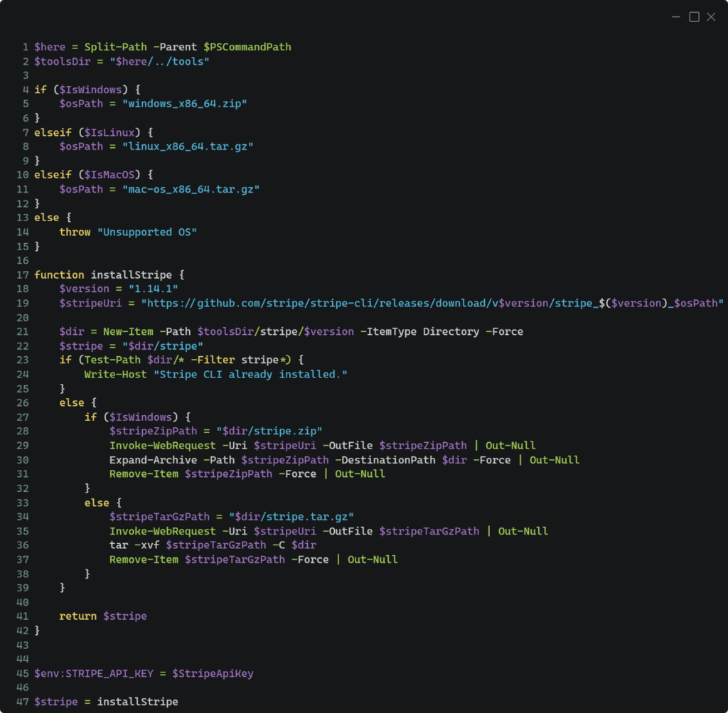Viewport: 728px width, 713px height.
Task: Click the return keyword on line 41
Action: point(78,616)
